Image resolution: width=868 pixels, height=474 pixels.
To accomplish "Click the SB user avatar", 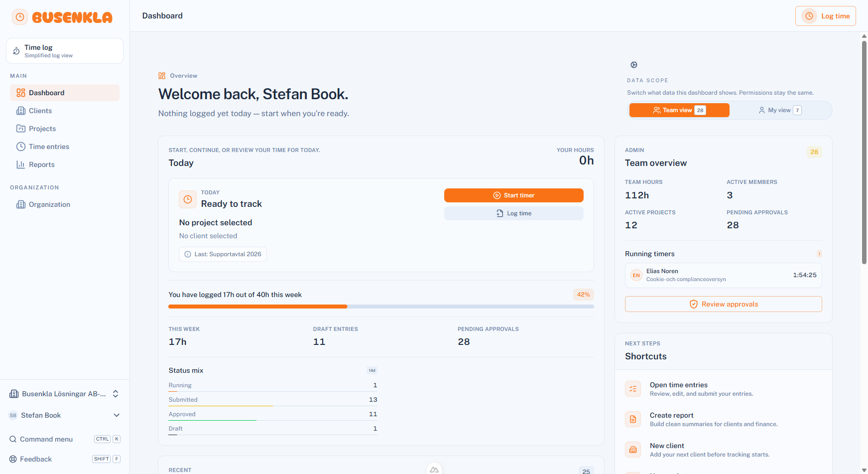I will (x=13, y=415).
